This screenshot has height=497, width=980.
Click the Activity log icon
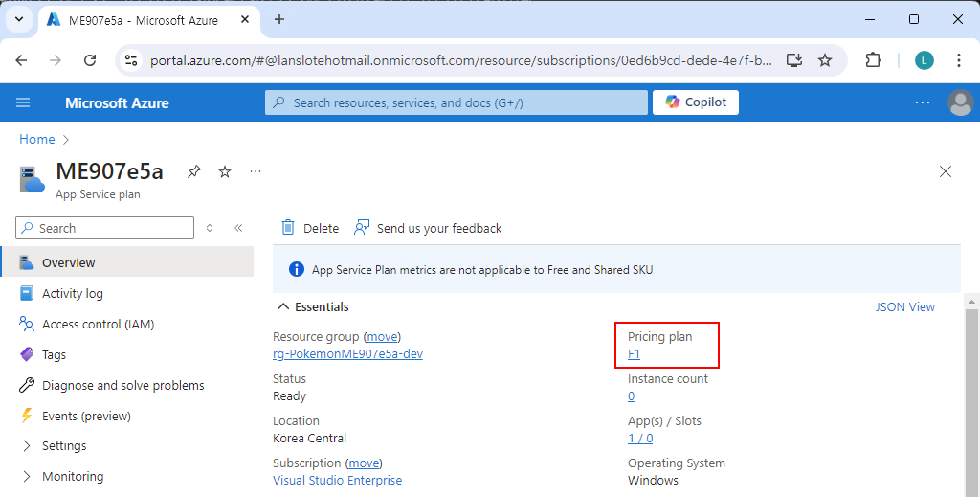pos(26,293)
